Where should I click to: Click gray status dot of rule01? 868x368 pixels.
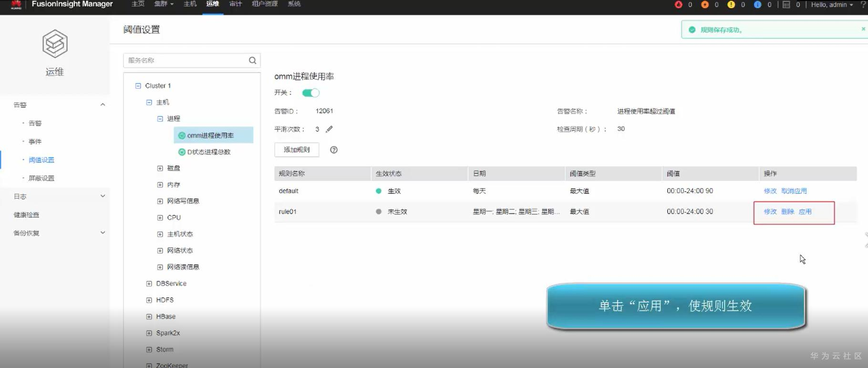[379, 211]
